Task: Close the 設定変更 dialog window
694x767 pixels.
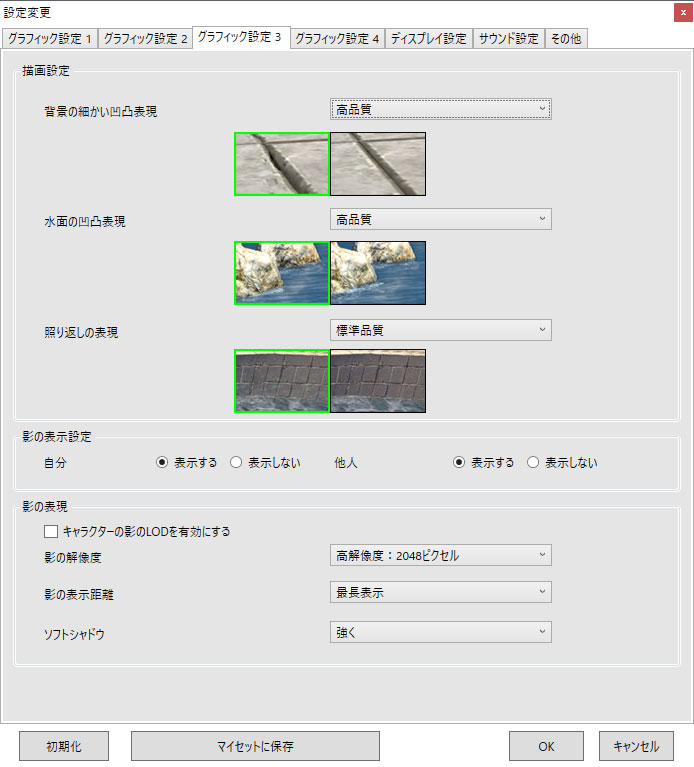Action: coord(683,12)
